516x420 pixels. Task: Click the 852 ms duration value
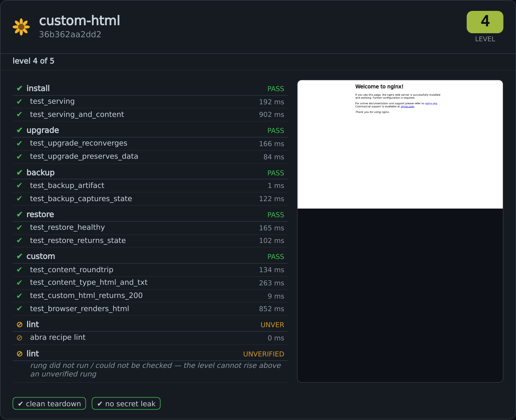[x=271, y=309]
